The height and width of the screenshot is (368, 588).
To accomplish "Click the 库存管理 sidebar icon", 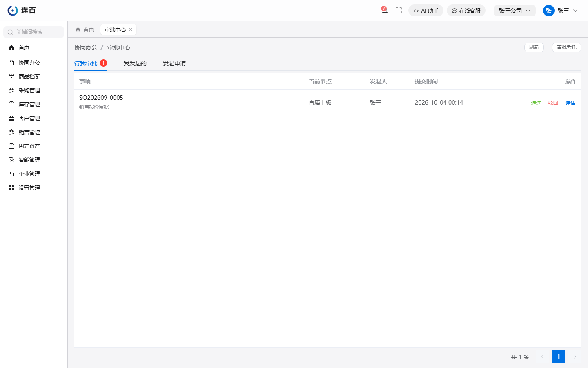I will 11,104.
